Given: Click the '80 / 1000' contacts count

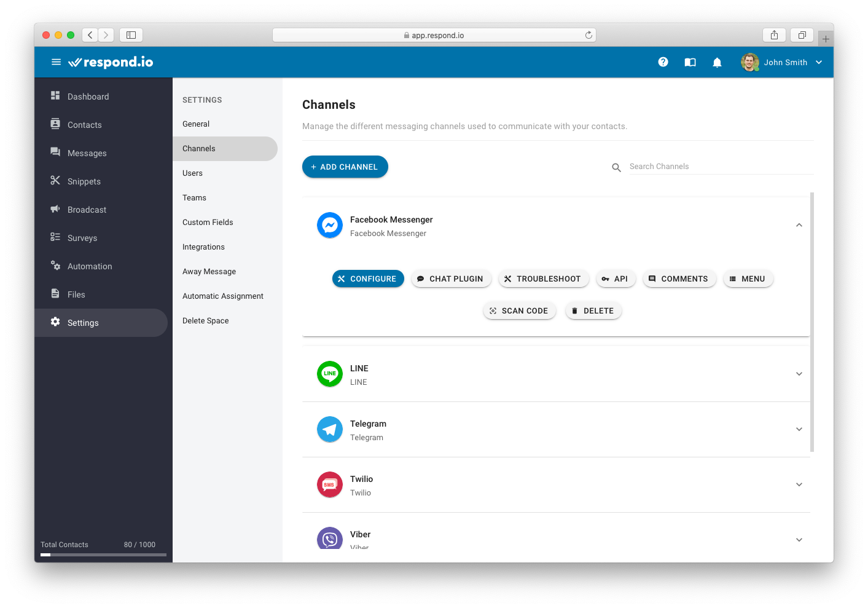Looking at the screenshot, I should point(139,545).
